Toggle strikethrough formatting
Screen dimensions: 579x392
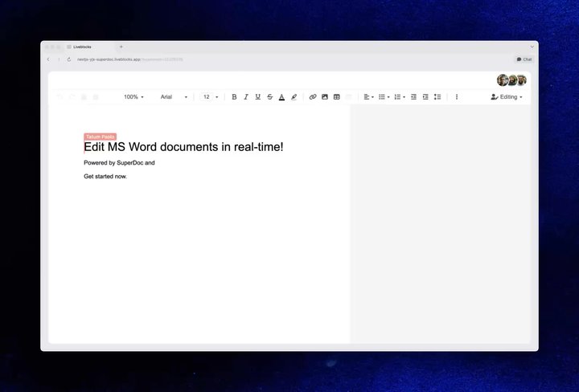pyautogui.click(x=270, y=97)
